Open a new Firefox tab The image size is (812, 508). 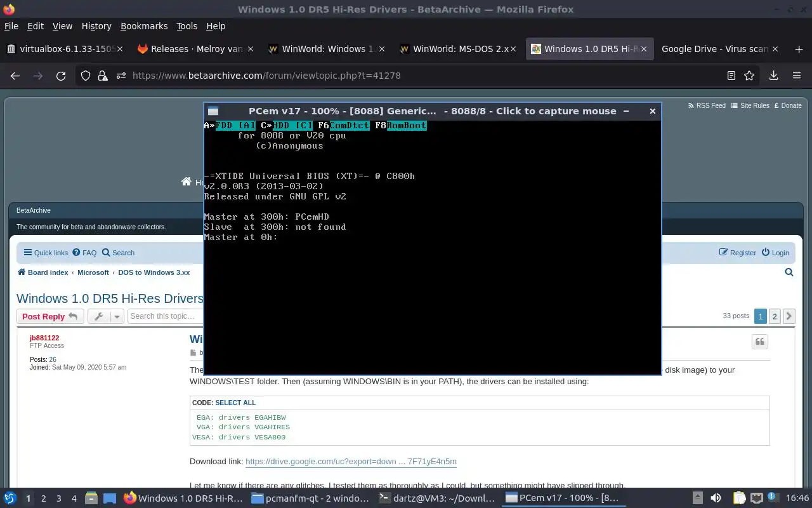799,49
